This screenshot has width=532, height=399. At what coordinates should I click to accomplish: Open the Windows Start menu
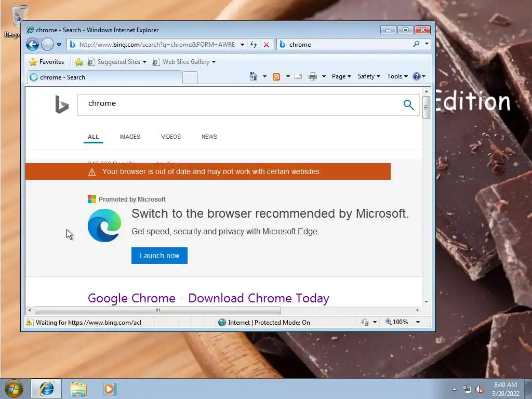14,389
